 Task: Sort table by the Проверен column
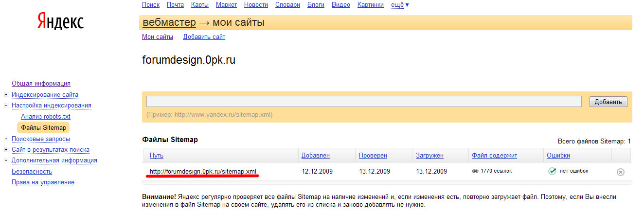tap(373, 156)
